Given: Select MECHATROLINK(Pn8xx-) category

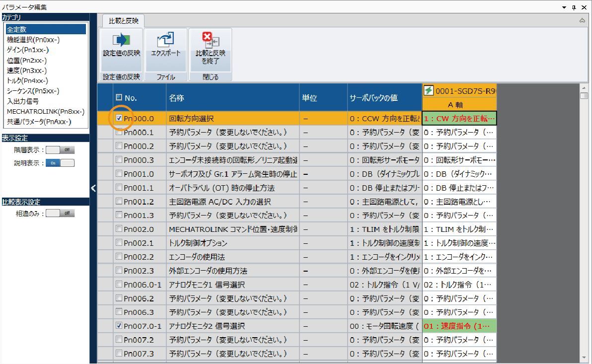Looking at the screenshot, I should point(45,111).
